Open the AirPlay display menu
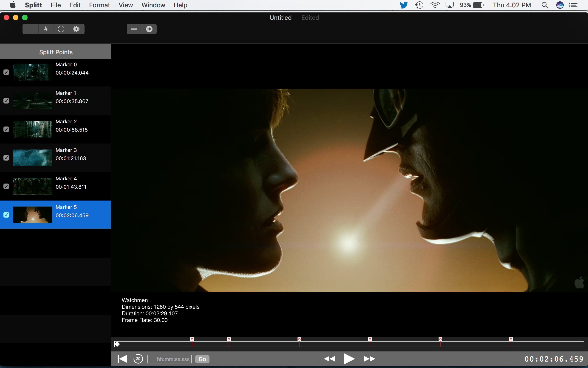 coord(449,5)
